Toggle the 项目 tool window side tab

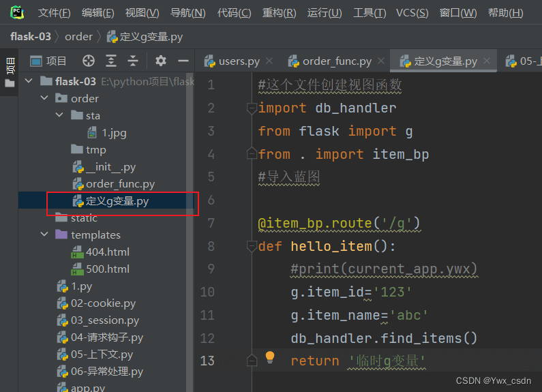(10, 66)
